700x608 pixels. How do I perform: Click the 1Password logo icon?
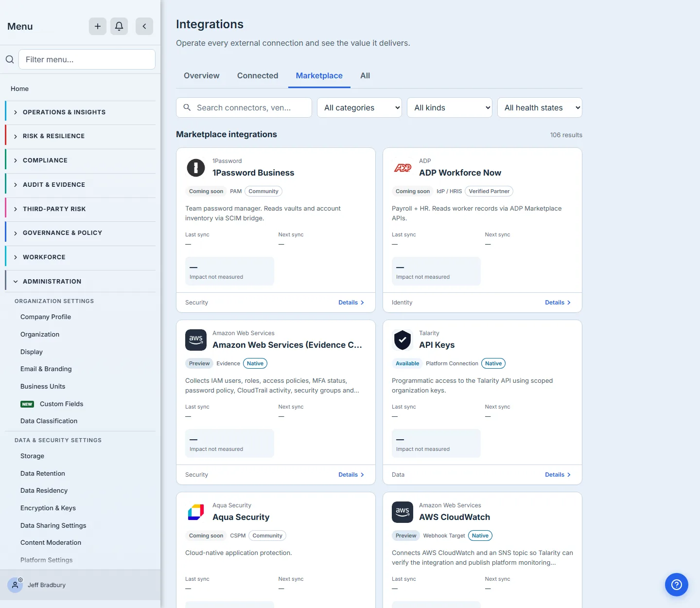click(196, 168)
